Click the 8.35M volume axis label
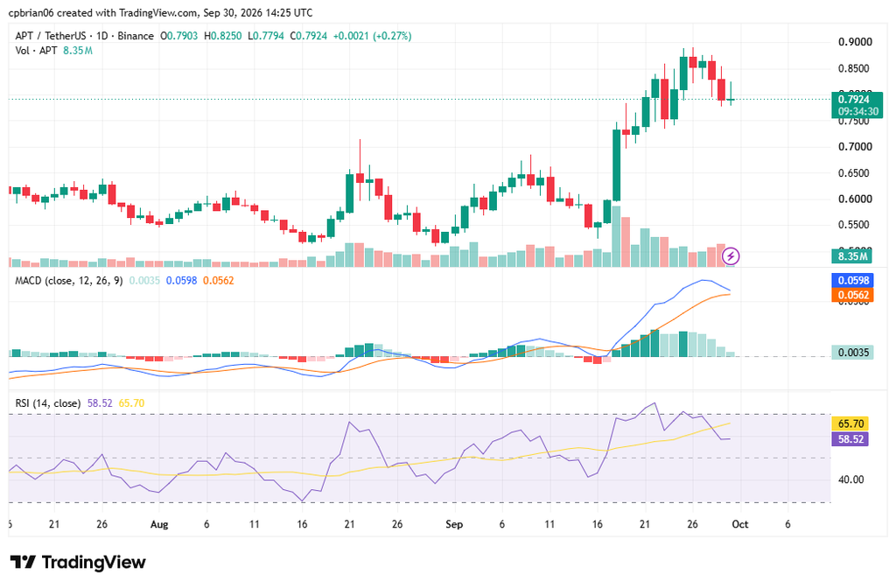This screenshot has height=588, width=896. point(851,256)
